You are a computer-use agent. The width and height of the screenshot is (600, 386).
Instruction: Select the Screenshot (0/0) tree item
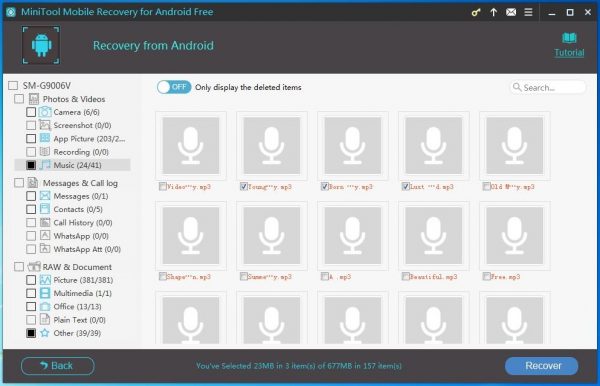point(82,125)
